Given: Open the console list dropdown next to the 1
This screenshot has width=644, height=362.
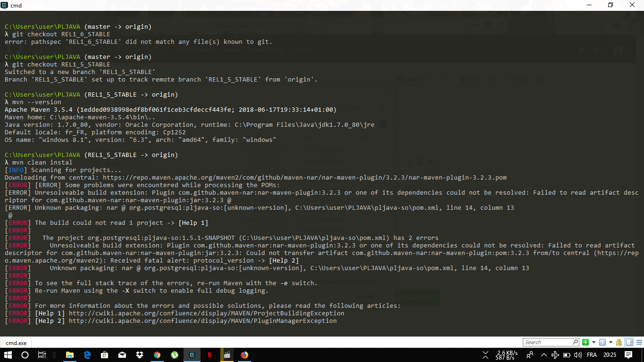Looking at the screenshot, I should [x=611, y=342].
